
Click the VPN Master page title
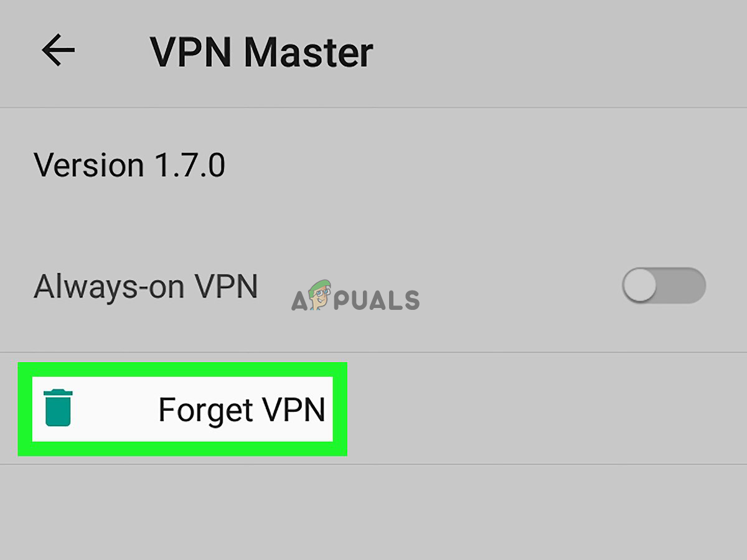[x=261, y=52]
